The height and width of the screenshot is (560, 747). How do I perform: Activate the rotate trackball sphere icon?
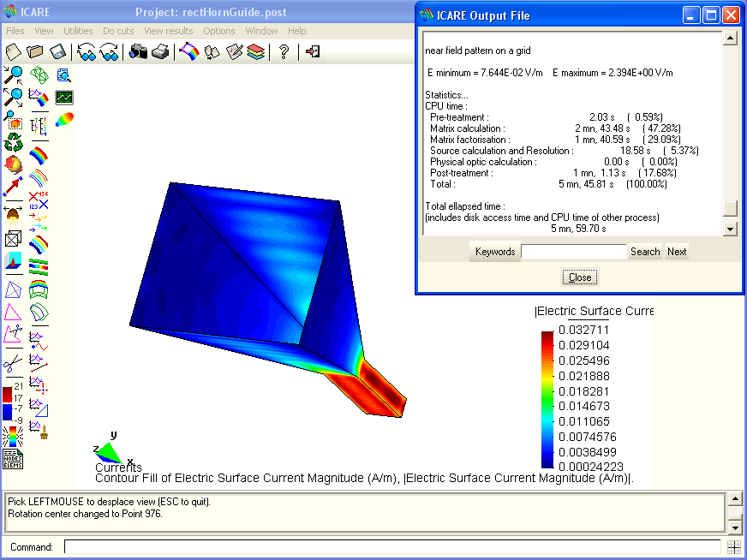[x=13, y=164]
